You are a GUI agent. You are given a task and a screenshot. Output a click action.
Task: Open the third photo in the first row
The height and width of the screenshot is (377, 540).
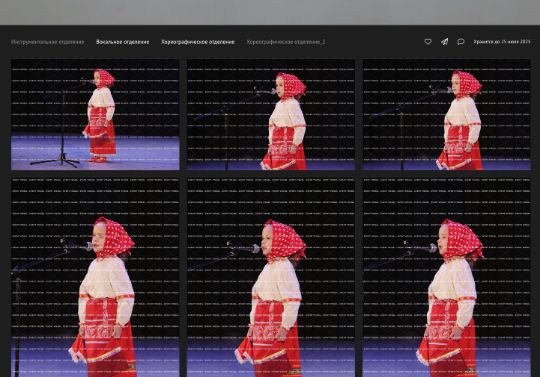[x=446, y=115]
